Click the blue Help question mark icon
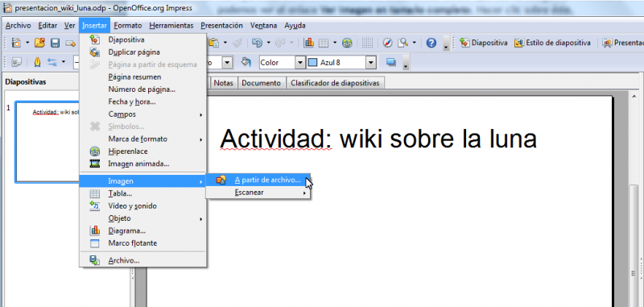Viewport: 644px width, 307px height. click(431, 43)
